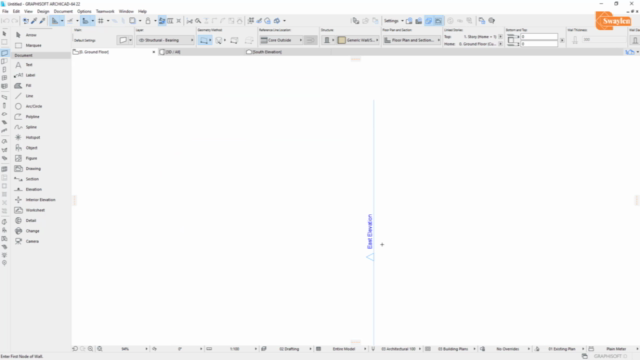
Task: Collapse the Document toolbox section header
Action: 40,55
